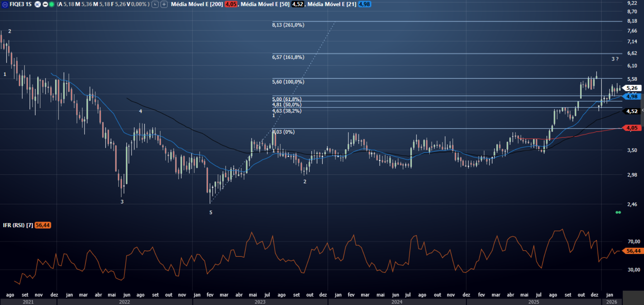Screen dimensions: 644x305
Task: Open the FIQE3 1S symbol selector
Action: point(21,4)
